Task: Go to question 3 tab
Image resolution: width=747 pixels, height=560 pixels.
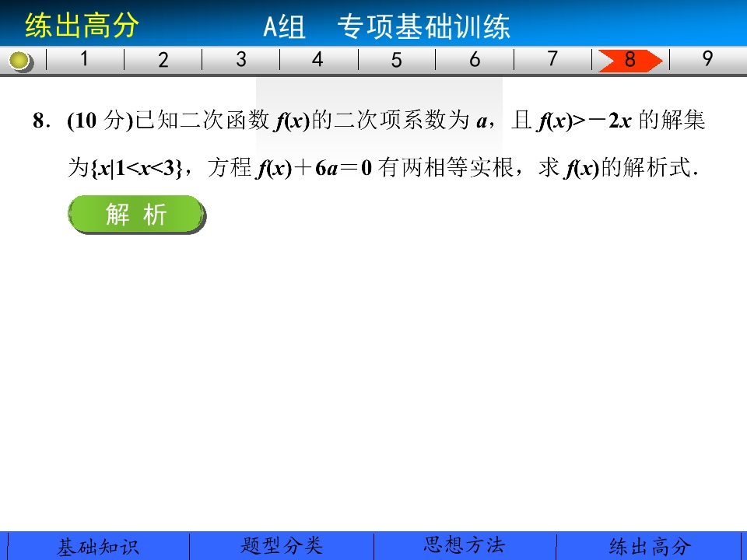Action: pyautogui.click(x=241, y=60)
